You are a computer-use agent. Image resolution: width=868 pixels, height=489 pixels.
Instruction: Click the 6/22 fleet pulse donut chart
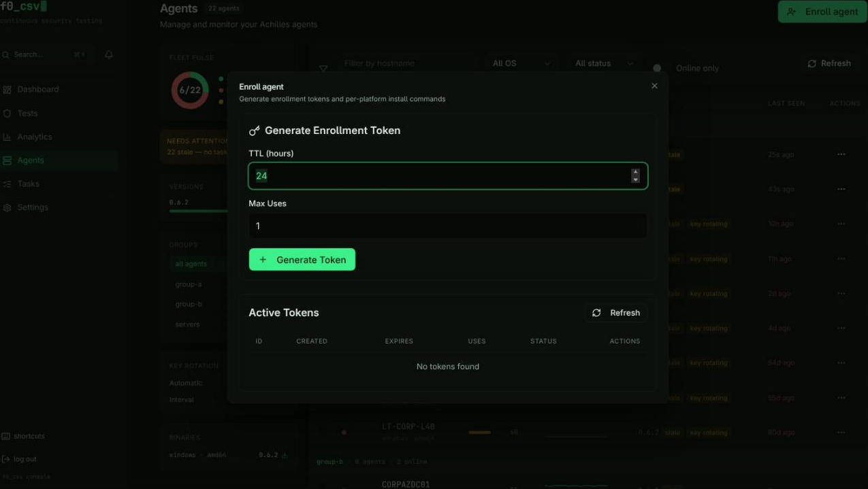pos(190,90)
